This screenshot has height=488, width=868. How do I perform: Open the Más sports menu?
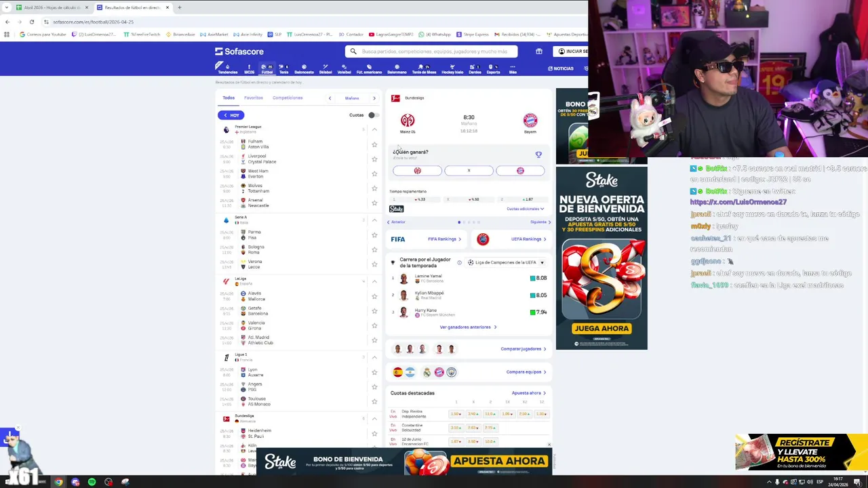point(513,69)
